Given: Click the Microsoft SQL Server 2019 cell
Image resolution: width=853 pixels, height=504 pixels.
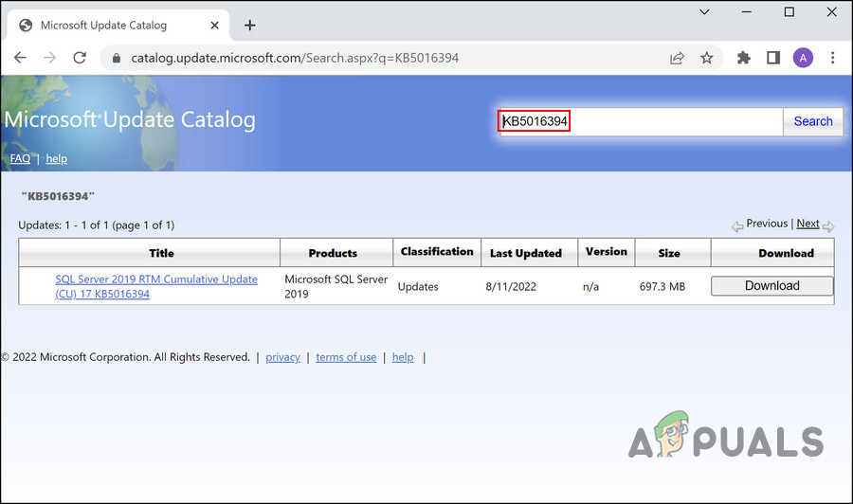Looking at the screenshot, I should 336,286.
